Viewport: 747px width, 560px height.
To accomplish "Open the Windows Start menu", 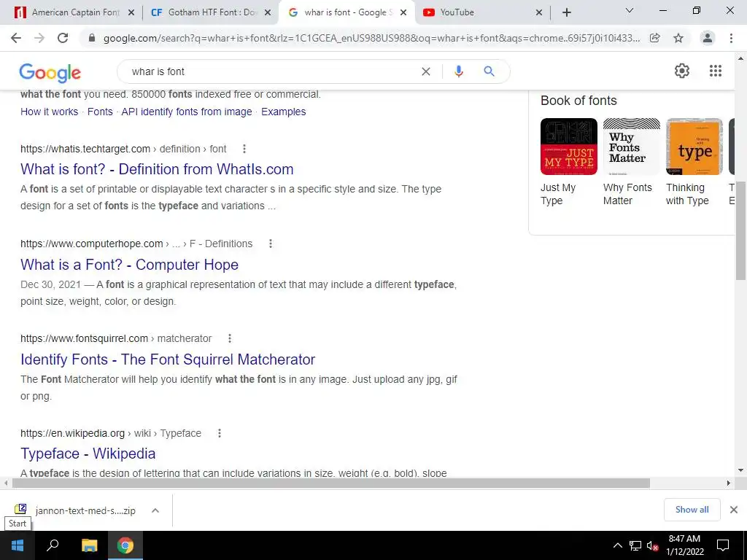I will [18, 545].
